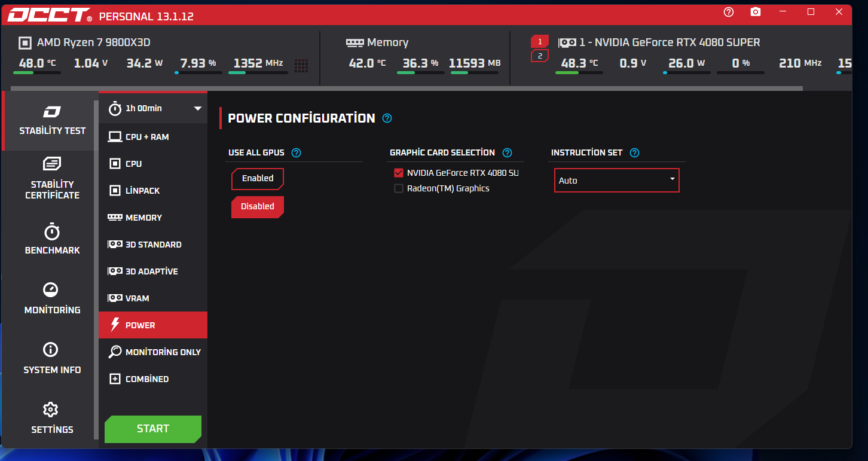Viewport: 868px width, 461px height.
Task: Take a screenshot with the camera icon
Action: (756, 12)
